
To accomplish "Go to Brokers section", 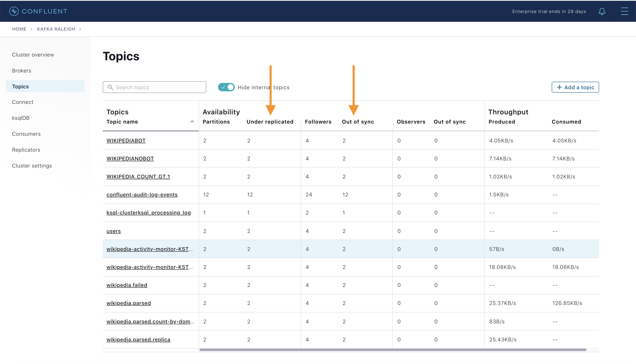I will coord(22,71).
